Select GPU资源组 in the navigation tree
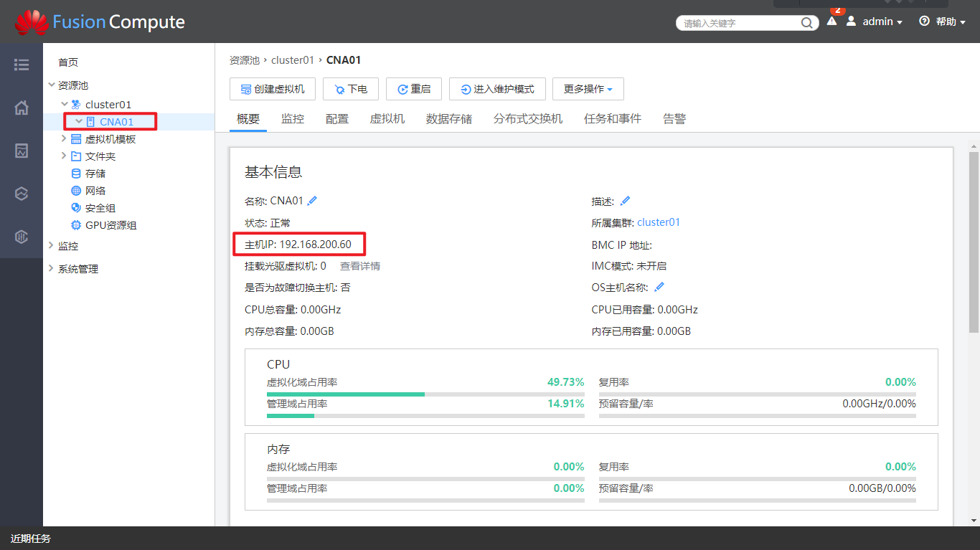This screenshot has width=980, height=550. click(x=111, y=225)
